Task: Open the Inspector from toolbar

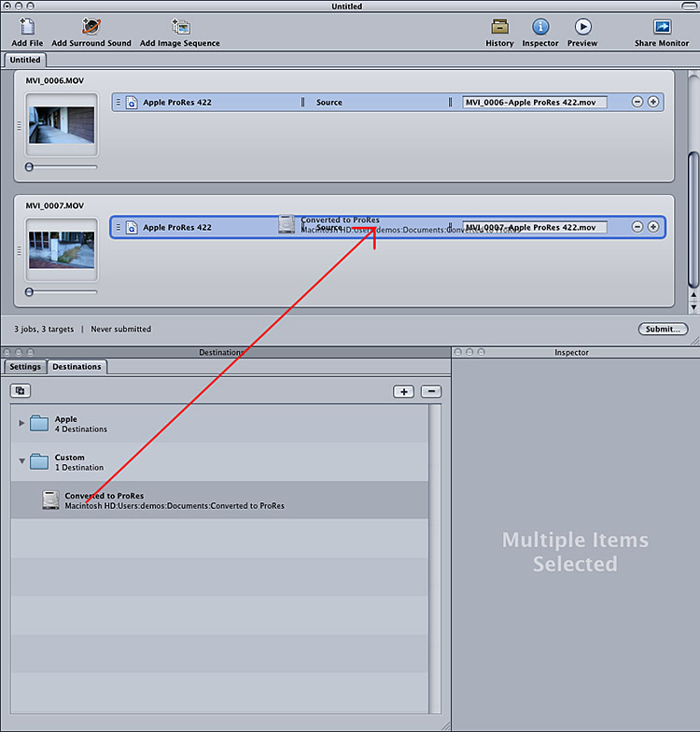Action: click(540, 27)
